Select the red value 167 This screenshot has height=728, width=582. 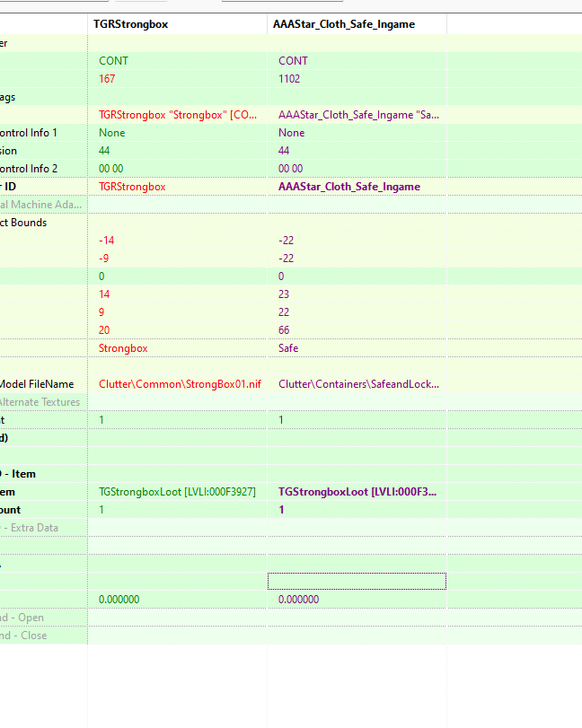click(x=107, y=79)
